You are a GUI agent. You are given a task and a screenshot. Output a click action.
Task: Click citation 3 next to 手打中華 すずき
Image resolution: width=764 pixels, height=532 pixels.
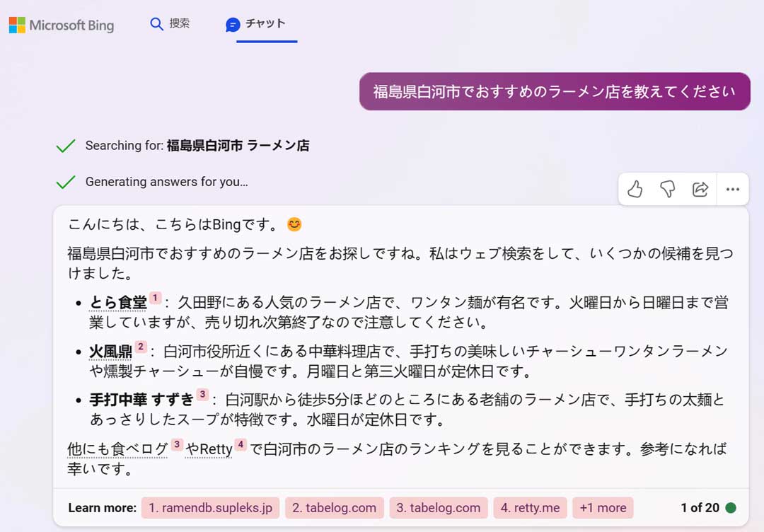[203, 395]
